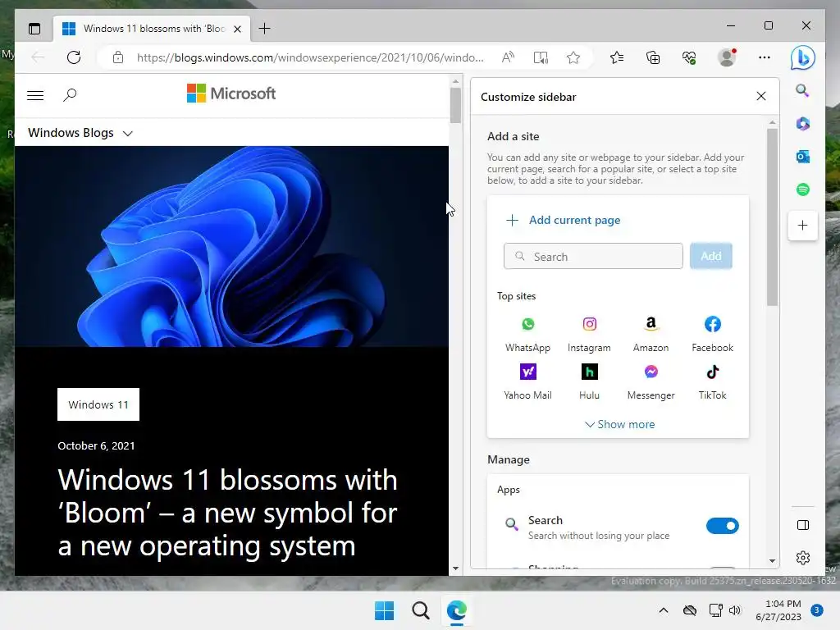Open the Windows Start menu
The image size is (840, 630).
point(384,610)
